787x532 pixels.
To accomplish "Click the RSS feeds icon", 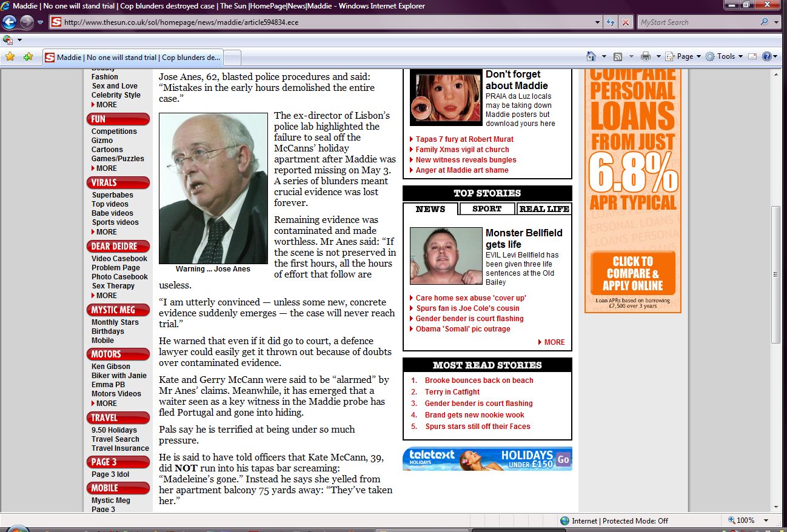I will (x=618, y=56).
